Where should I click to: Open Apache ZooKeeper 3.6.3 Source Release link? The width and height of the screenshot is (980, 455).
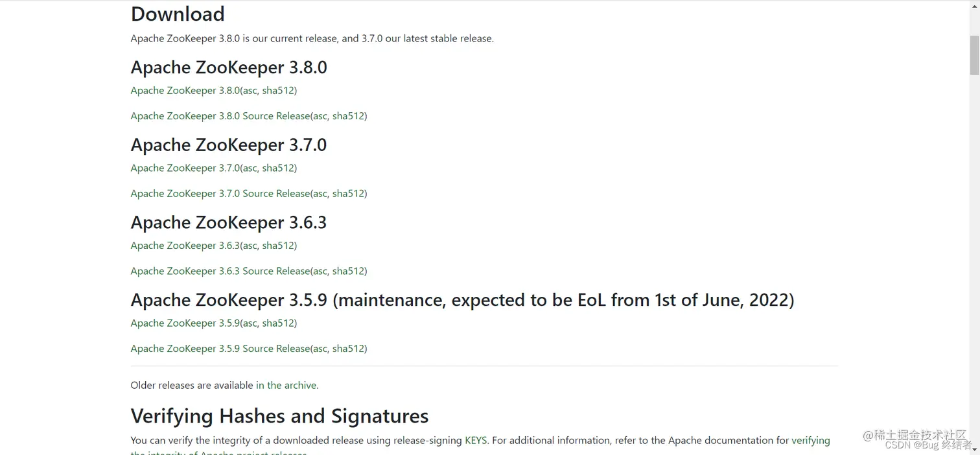click(220, 271)
